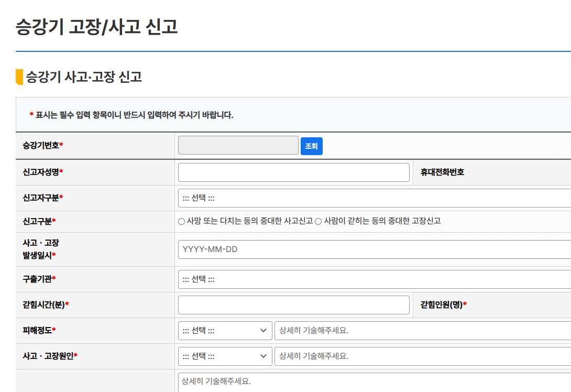Click the YYYY-MM-DD date field
The image size is (571, 392).
pos(375,249)
